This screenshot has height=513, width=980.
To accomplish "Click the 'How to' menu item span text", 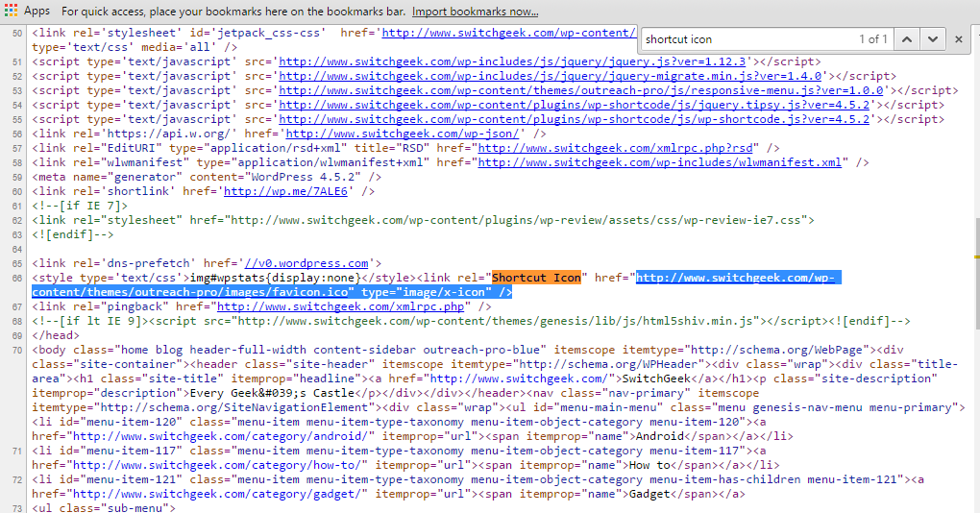I will point(649,464).
